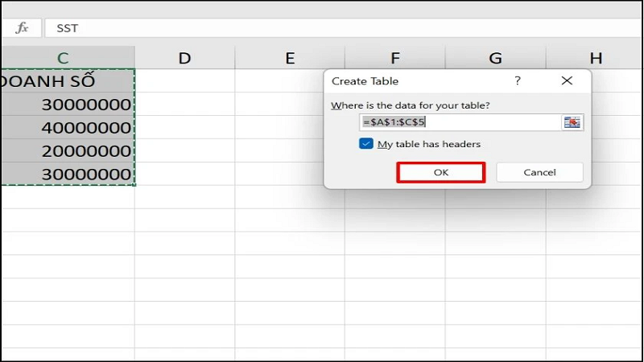The width and height of the screenshot is (644, 362).
Task: Click the formula bar showing SST
Action: coord(322,28)
